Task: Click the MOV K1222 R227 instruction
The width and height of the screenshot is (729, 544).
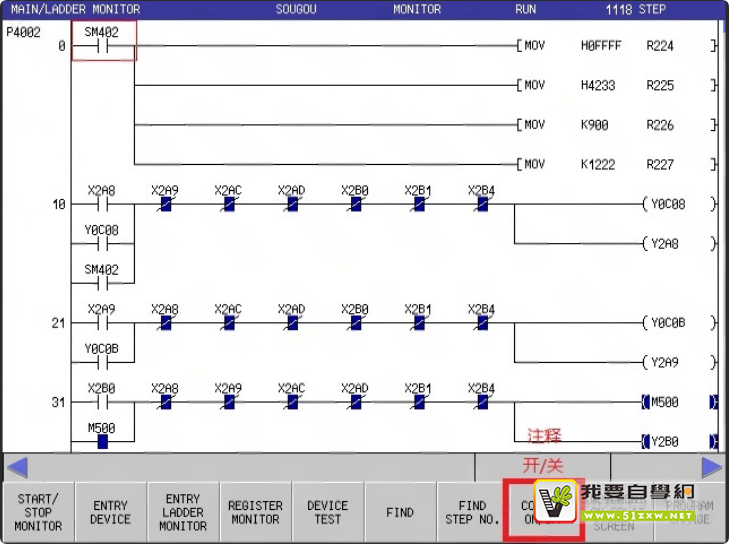Action: click(615, 164)
